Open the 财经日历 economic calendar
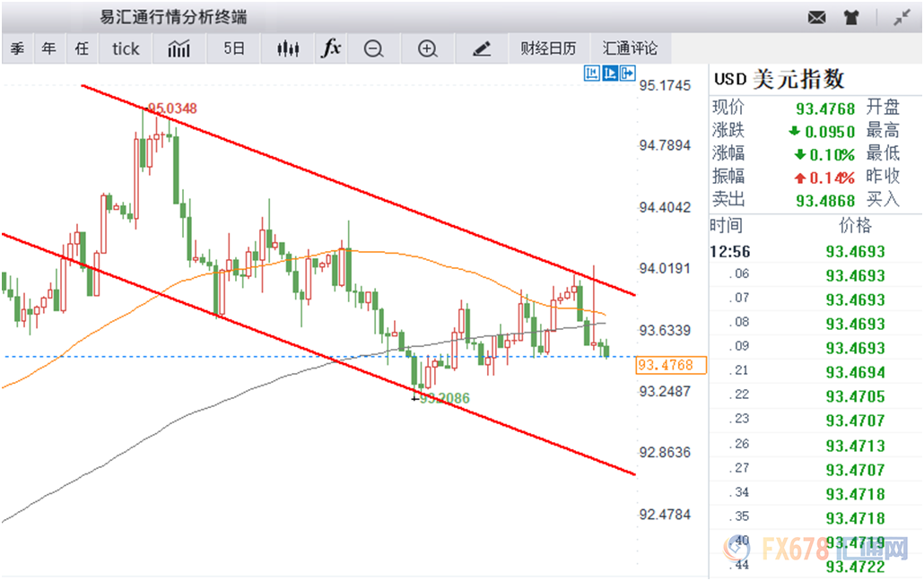Screen dimensions: 924x581 point(548,48)
